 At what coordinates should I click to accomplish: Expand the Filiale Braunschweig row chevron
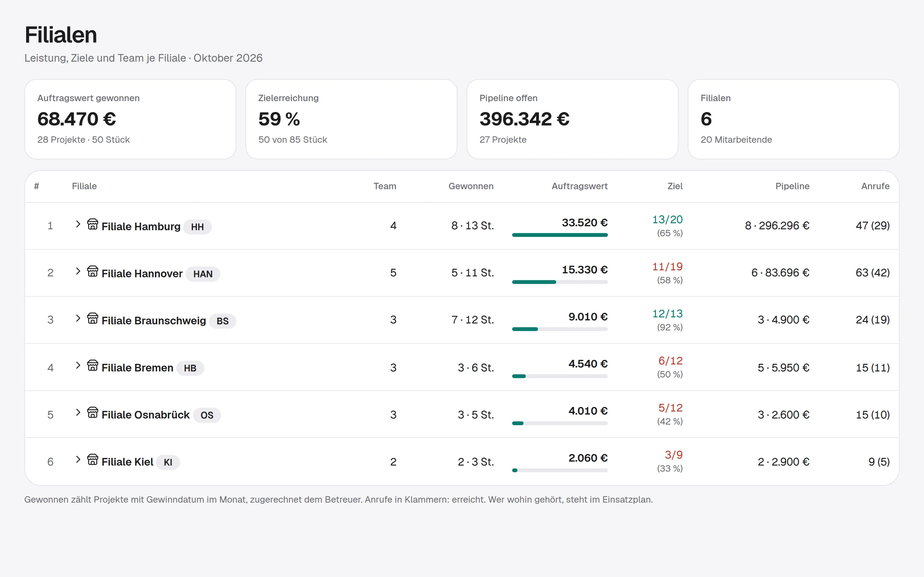point(78,318)
